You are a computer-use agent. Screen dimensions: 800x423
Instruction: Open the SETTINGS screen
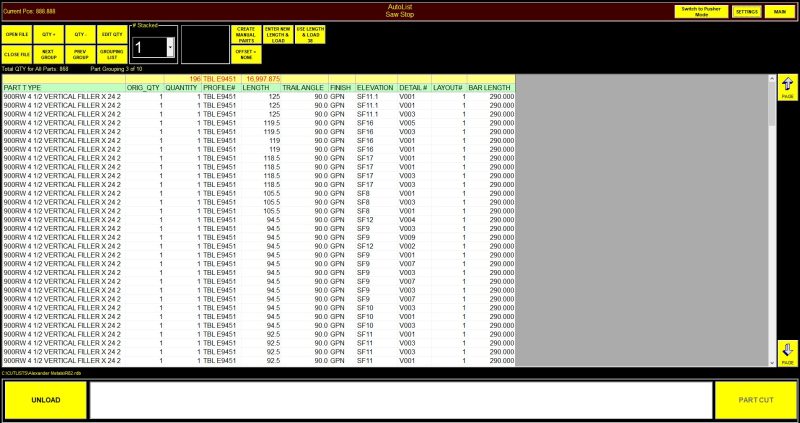click(746, 11)
